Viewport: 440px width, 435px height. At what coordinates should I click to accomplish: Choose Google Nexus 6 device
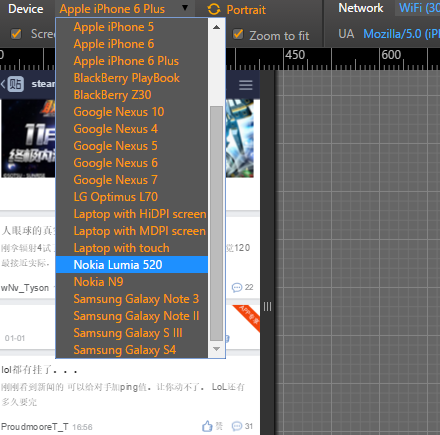(132, 163)
